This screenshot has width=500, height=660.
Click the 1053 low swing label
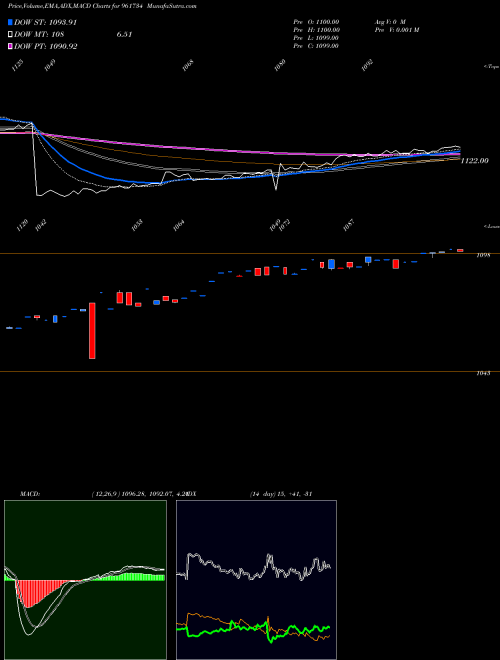tap(137, 225)
